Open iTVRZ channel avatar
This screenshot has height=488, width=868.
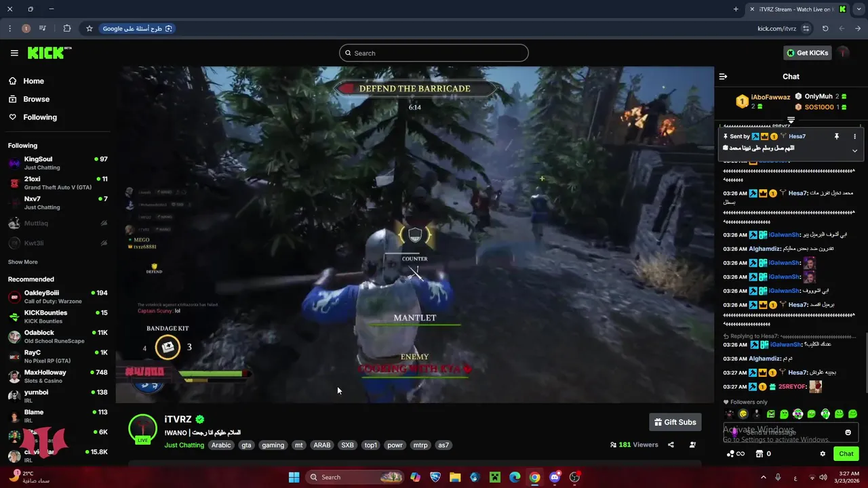pos(143,428)
